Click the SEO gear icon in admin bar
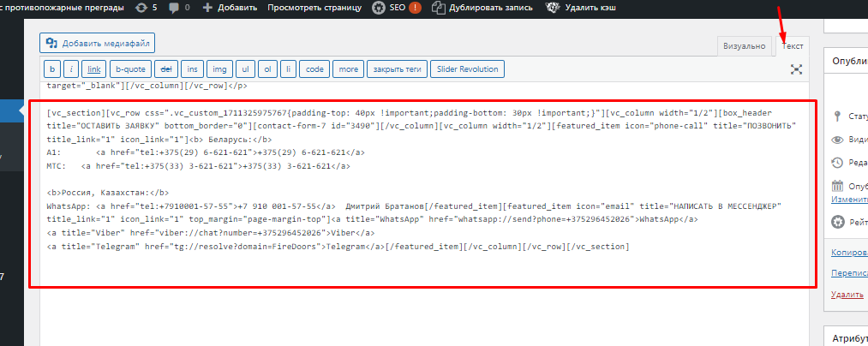This screenshot has width=868, height=346. tap(378, 8)
